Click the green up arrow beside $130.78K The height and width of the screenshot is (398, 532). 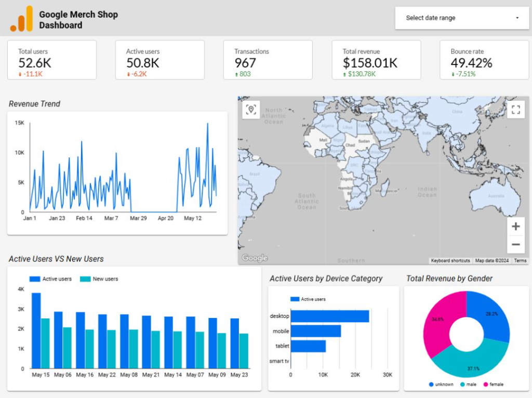[x=344, y=74]
